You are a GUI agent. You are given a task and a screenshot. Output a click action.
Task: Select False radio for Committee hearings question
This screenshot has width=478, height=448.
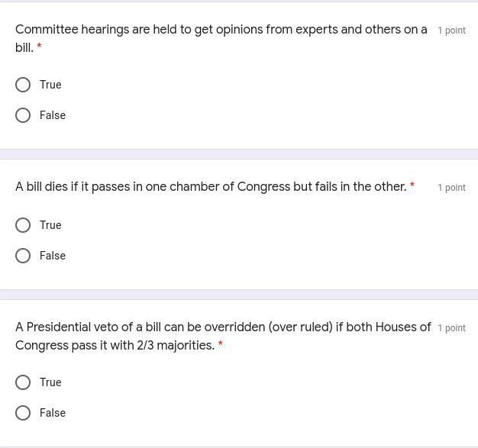pyautogui.click(x=23, y=115)
